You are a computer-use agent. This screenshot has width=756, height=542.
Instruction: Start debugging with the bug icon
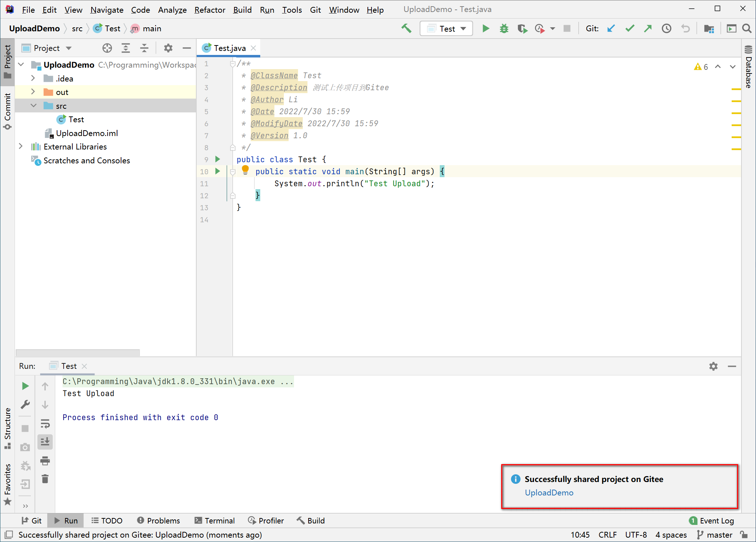pyautogui.click(x=504, y=28)
